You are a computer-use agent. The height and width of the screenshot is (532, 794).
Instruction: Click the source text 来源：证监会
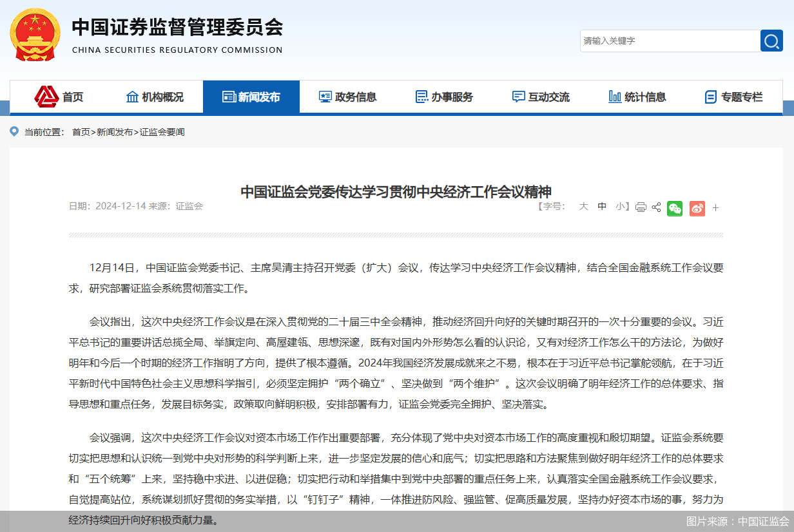coord(176,206)
